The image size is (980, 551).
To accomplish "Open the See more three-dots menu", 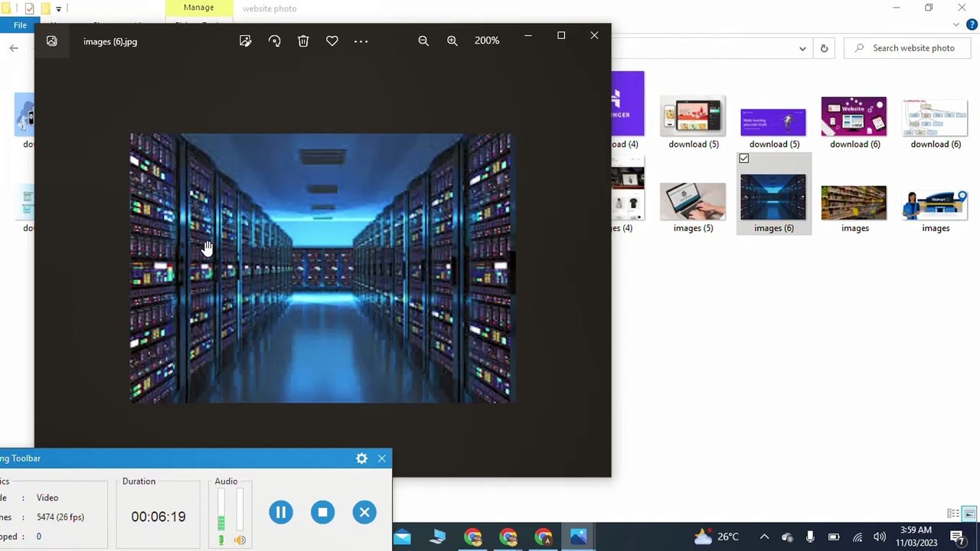I will (x=361, y=41).
